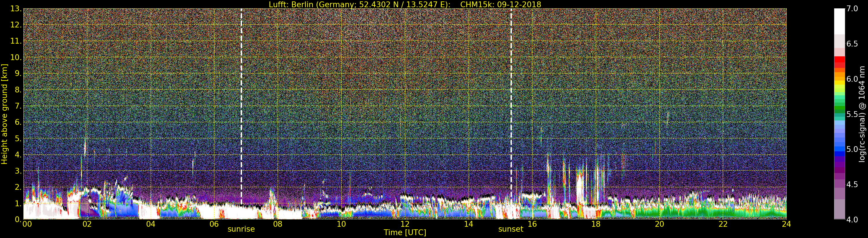
Task: Click the height axis tick '3.'
Action: click(18, 171)
